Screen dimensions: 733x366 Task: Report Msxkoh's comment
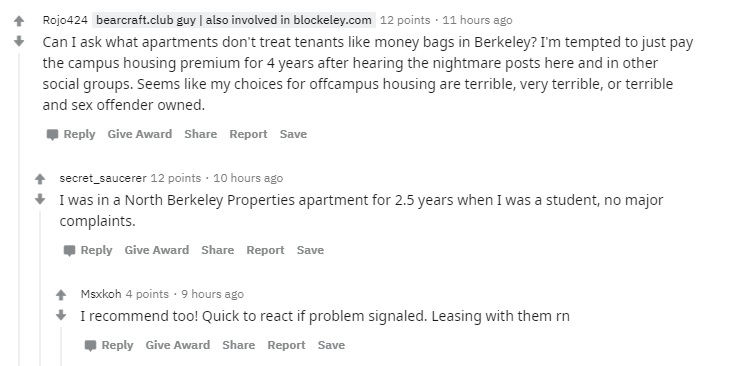pyautogui.click(x=286, y=345)
